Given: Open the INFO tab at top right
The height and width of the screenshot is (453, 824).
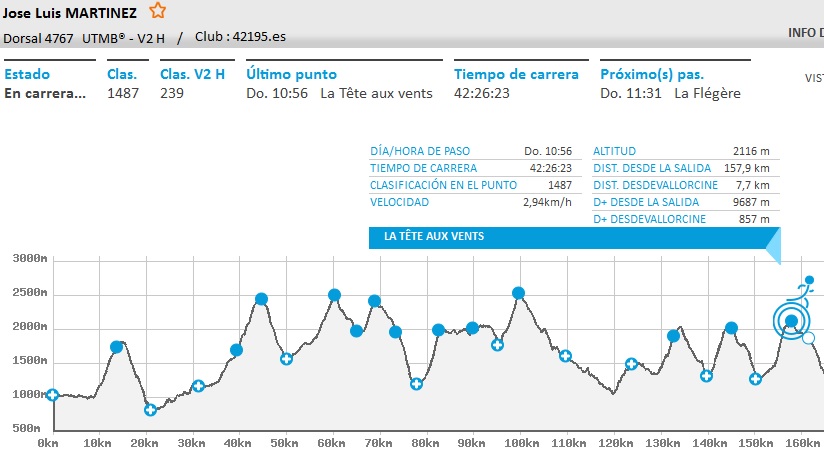Looking at the screenshot, I should click(805, 33).
